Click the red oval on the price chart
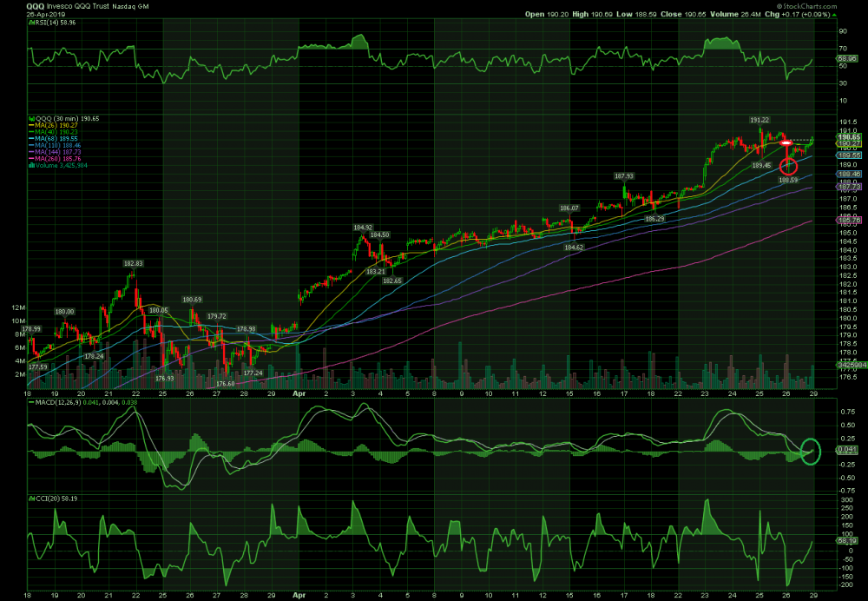868x601 pixels. [x=786, y=142]
